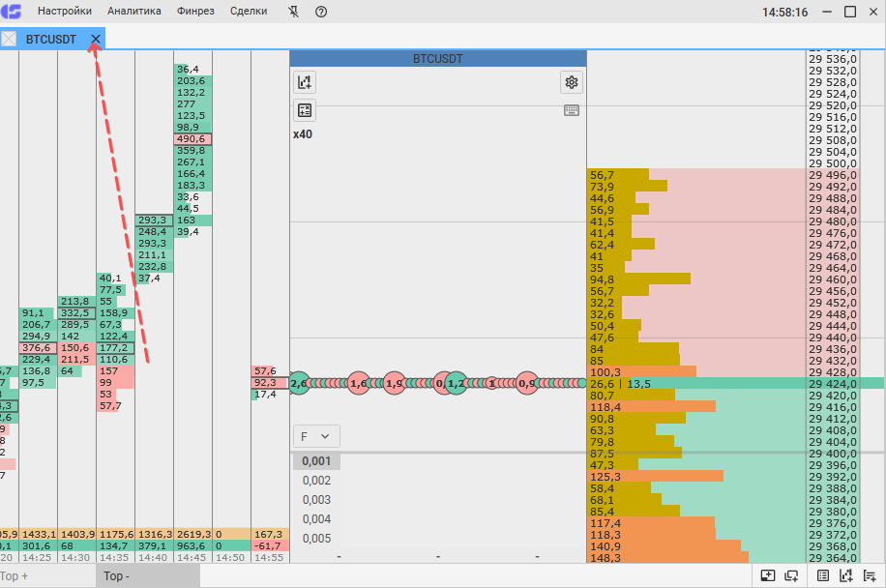The height and width of the screenshot is (588, 886).
Task: Click the x40 leverage label
Action: 303,134
